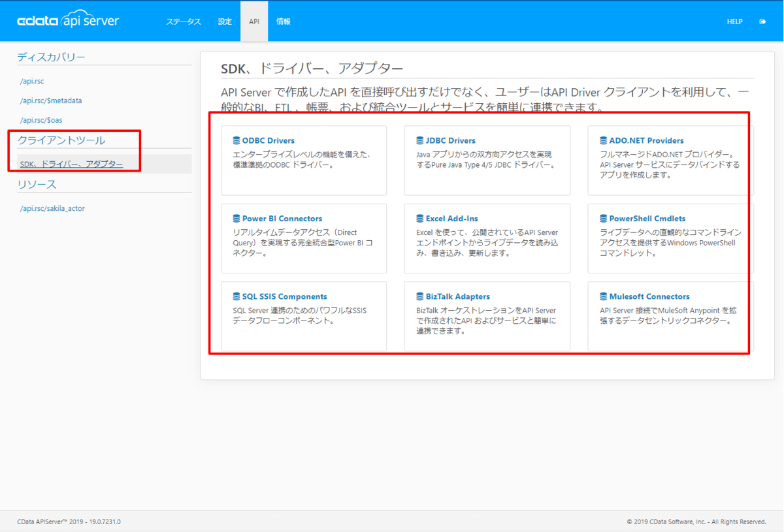Open the PowerShell Cmdlets link
The height and width of the screenshot is (532, 784).
[x=647, y=219]
